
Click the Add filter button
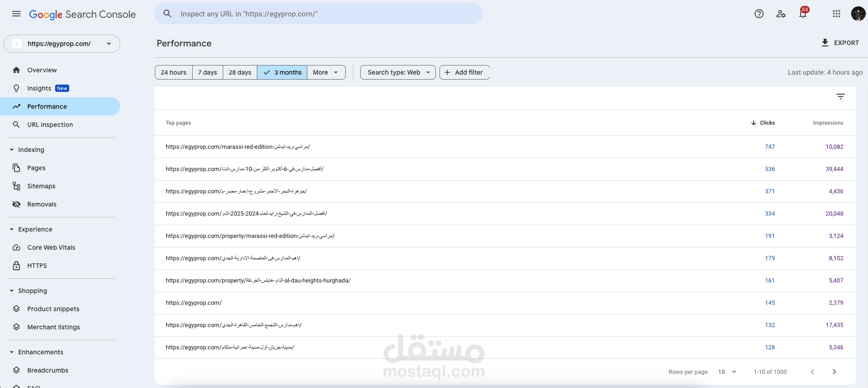[x=465, y=72]
